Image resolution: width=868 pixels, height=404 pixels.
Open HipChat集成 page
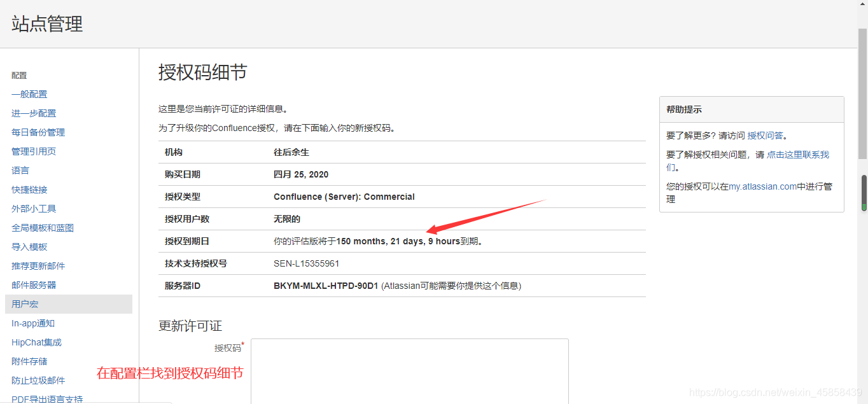36,342
